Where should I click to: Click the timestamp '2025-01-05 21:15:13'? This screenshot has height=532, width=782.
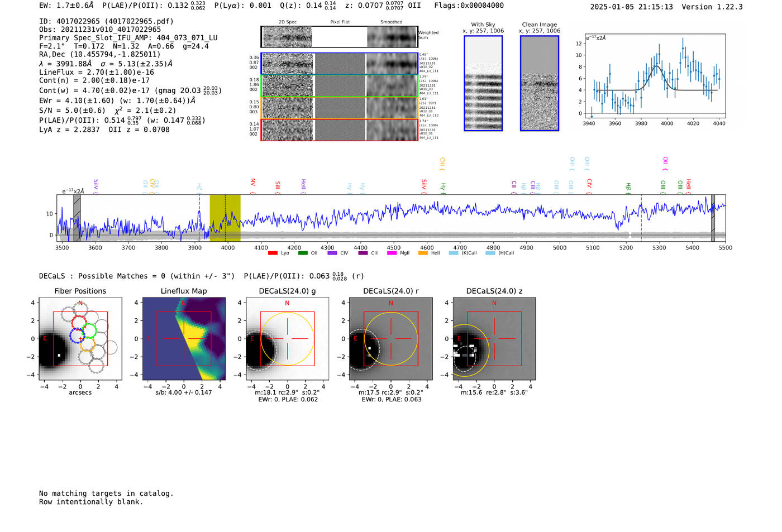[631, 7]
